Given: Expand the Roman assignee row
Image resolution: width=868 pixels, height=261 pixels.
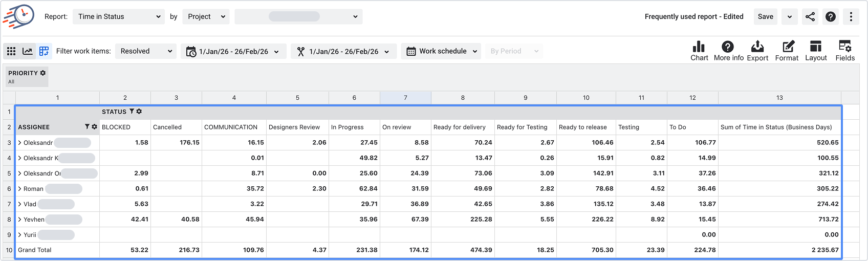Looking at the screenshot, I should pos(20,189).
